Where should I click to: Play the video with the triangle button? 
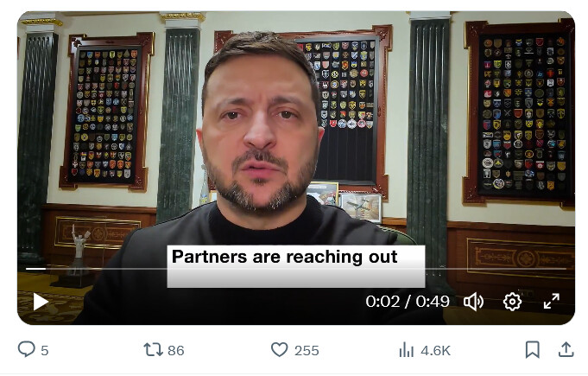click(41, 302)
